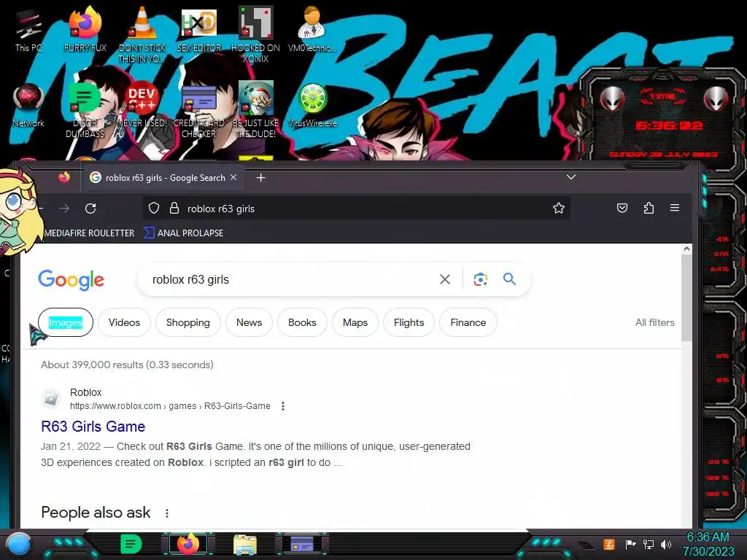Click the Google logo
The image size is (747, 560).
click(71, 279)
